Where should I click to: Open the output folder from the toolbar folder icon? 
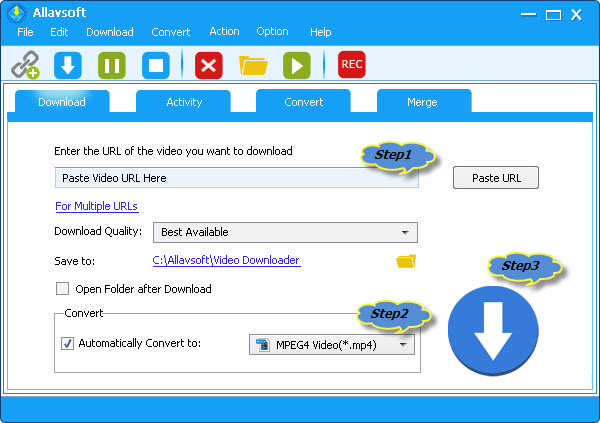click(x=253, y=65)
